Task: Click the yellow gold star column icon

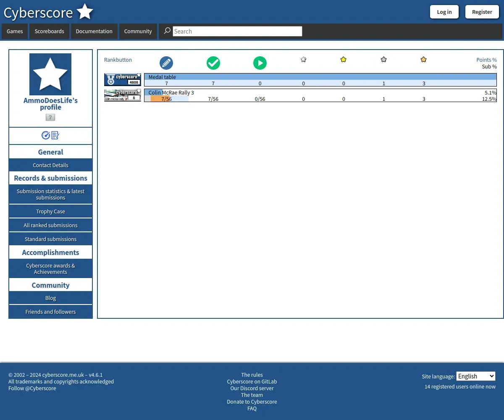Action: (x=344, y=60)
